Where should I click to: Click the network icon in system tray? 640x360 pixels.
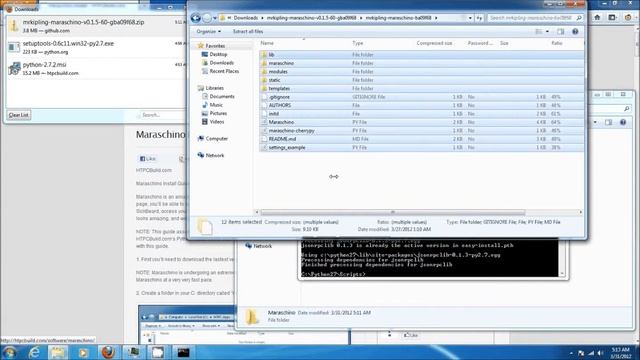pos(591,353)
